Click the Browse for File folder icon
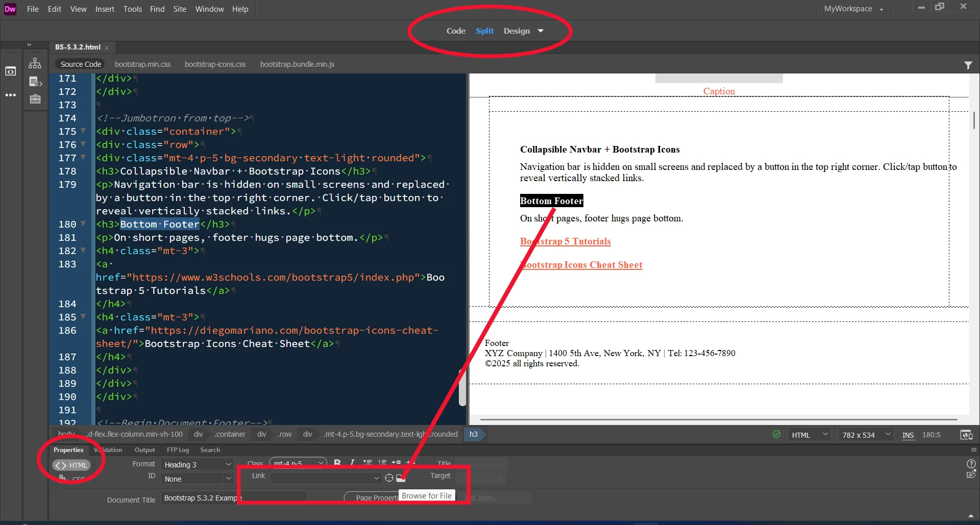 [401, 478]
